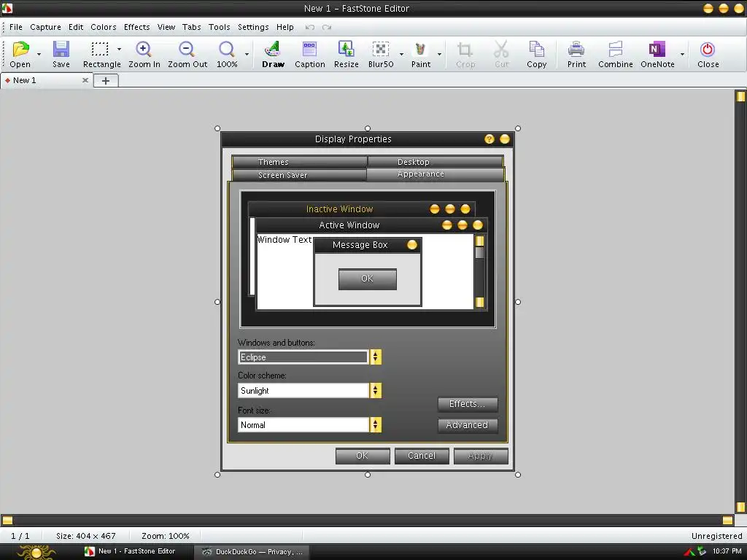747x560 pixels.
Task: Expand the Rectangle tool dropdown arrow
Action: (119, 49)
